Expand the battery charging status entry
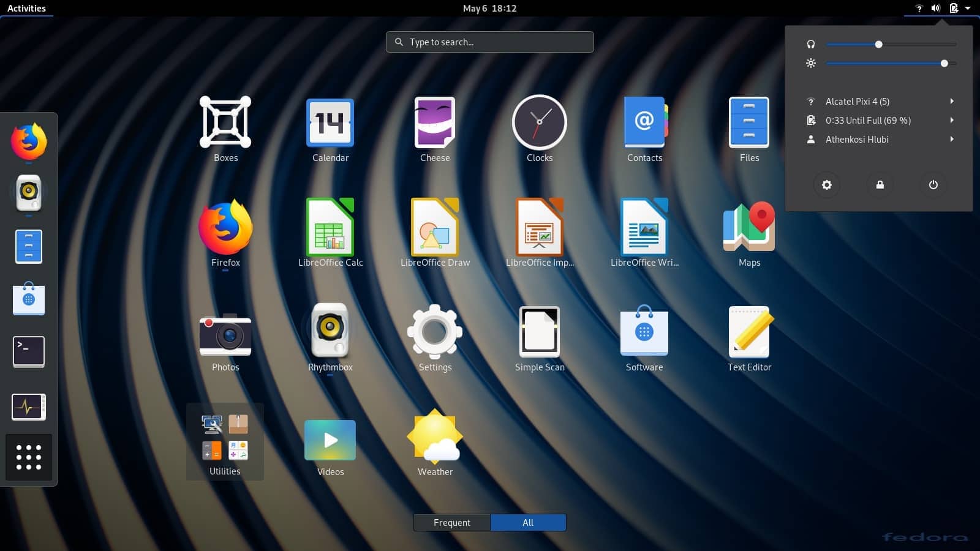This screenshot has height=551, width=980. pos(878,120)
